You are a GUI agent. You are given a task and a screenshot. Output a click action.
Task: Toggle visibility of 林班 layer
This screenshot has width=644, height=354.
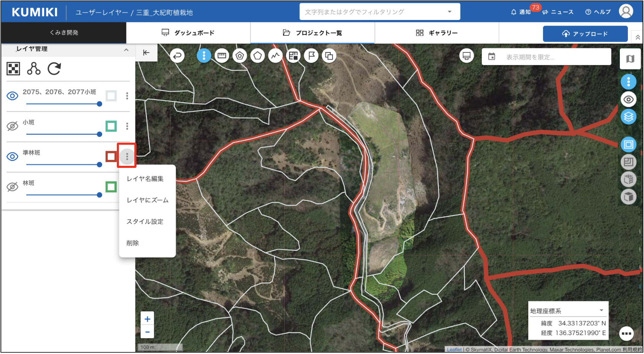tap(13, 187)
